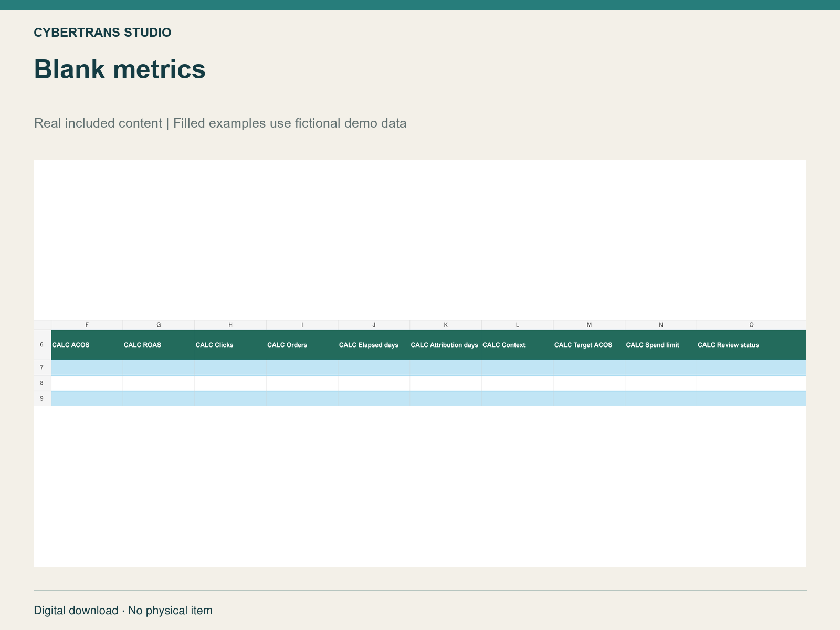
Task: Select empty cell G8 under CALC ROAS
Action: click(159, 383)
